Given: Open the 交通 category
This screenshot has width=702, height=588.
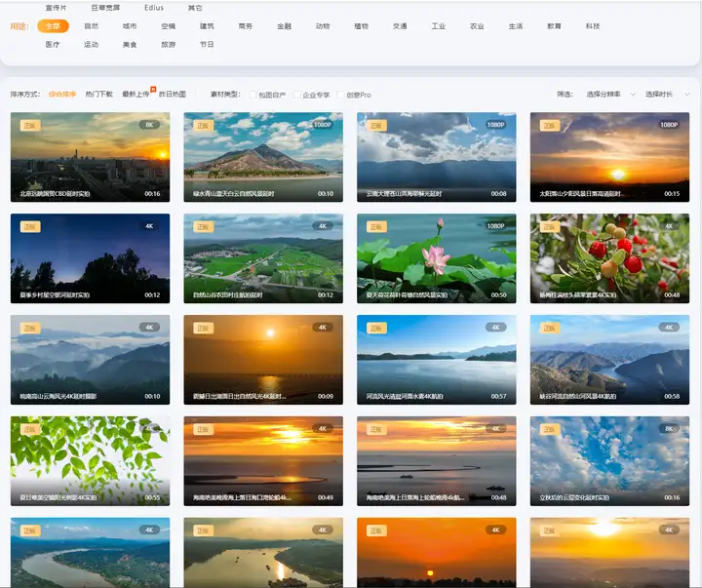Looking at the screenshot, I should [400, 26].
